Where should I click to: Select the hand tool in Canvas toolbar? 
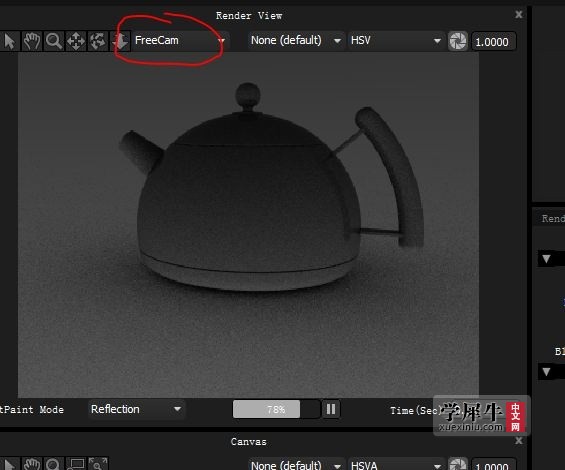(32, 464)
